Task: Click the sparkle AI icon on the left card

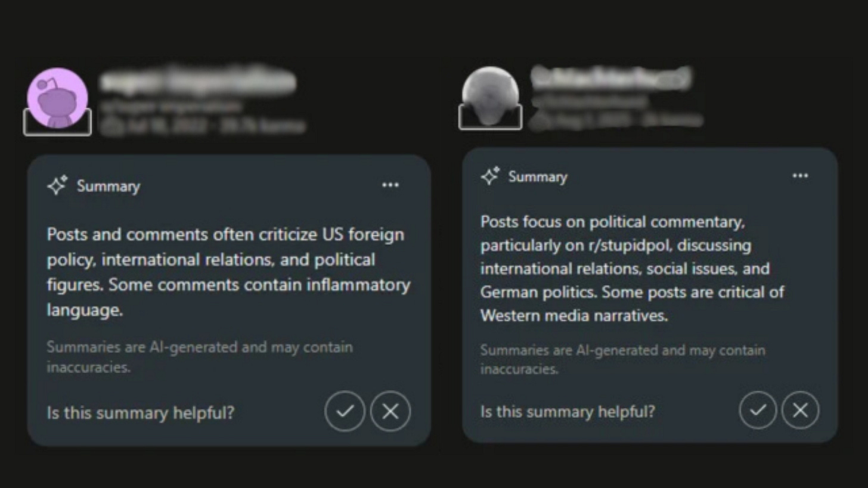Action: 57,185
